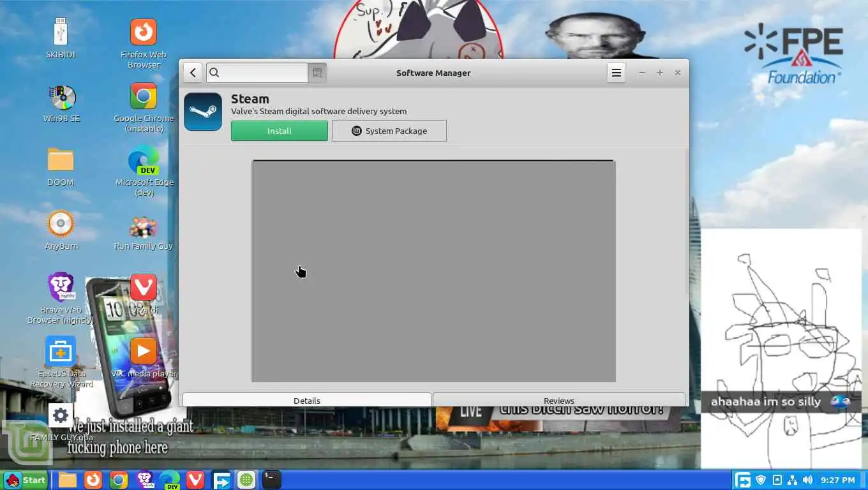Open the file manager from taskbar
Image resolution: width=868 pixels, height=490 pixels.
68,480
